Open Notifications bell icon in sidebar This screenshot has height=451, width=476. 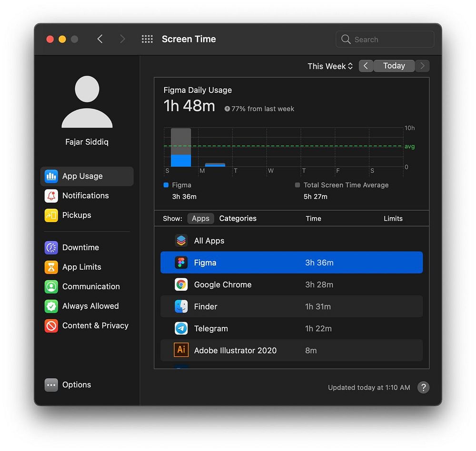click(x=51, y=196)
